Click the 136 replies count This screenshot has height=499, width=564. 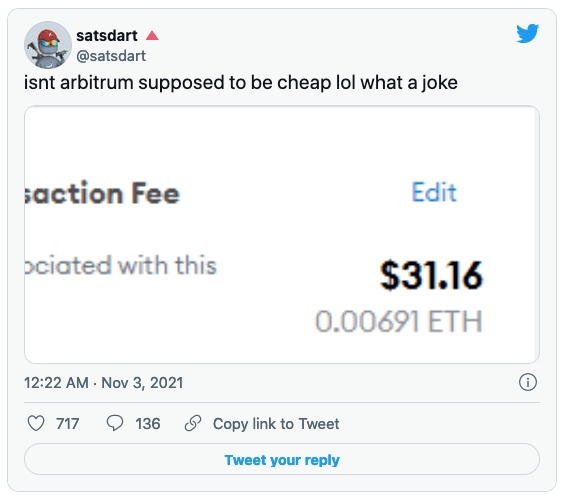tap(148, 423)
